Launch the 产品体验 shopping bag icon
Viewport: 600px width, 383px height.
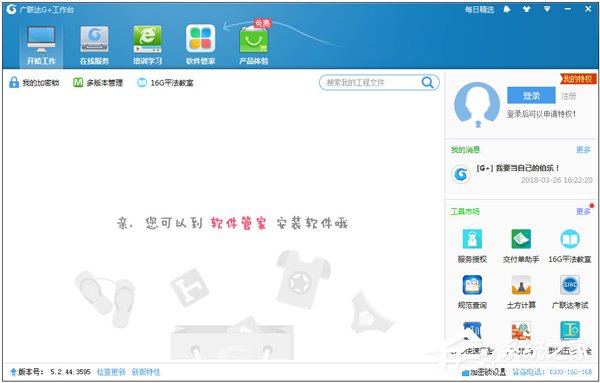point(254,40)
